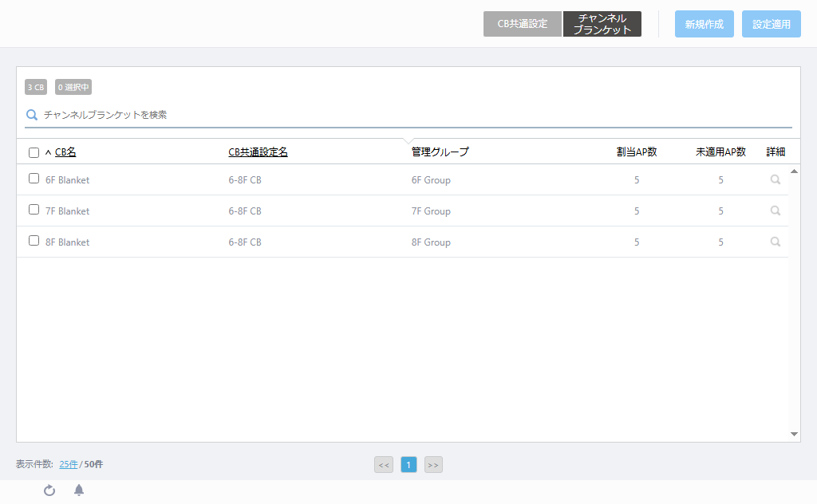Open details magnifier for 7F Blanket
This screenshot has height=504, width=817.
[776, 211]
